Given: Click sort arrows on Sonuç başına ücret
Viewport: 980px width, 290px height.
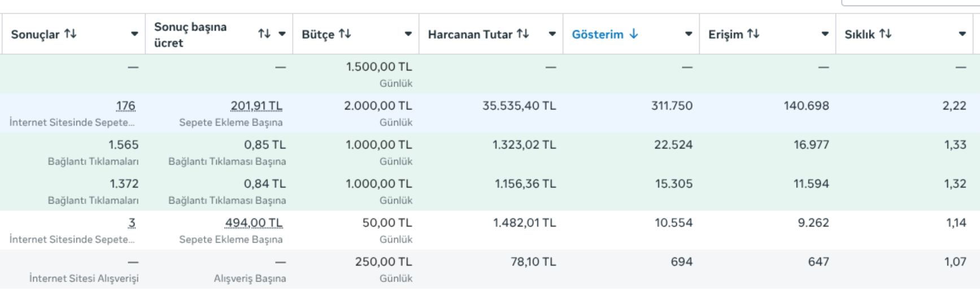Looking at the screenshot, I should click(x=264, y=34).
